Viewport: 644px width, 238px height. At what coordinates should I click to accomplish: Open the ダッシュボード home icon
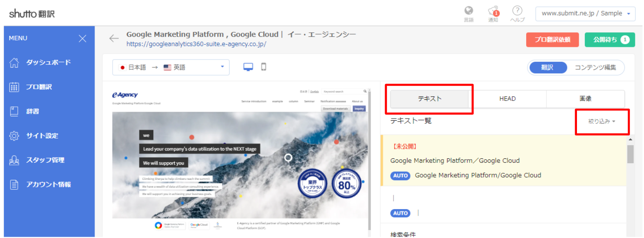click(x=14, y=63)
